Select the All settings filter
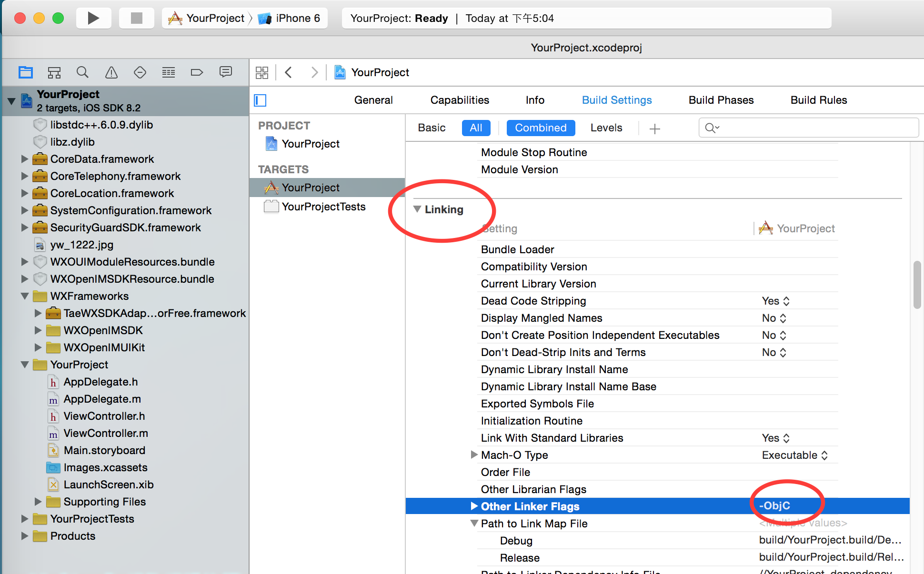 point(475,128)
